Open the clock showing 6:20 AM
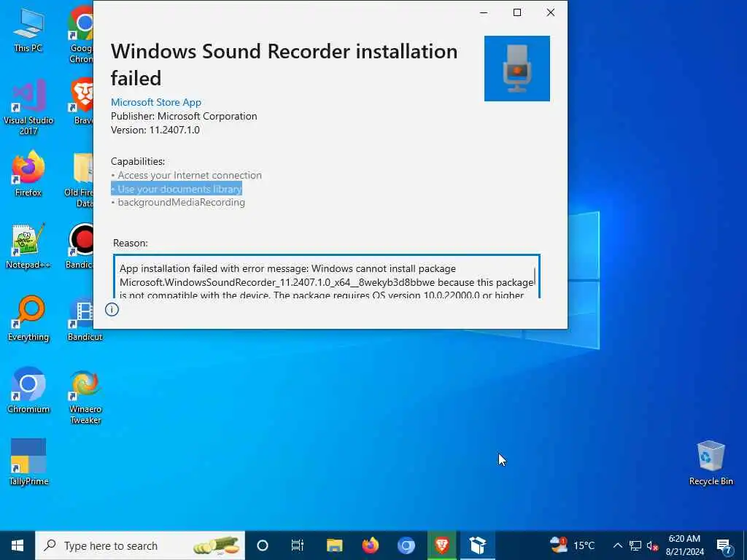This screenshot has height=560, width=747. tap(684, 545)
